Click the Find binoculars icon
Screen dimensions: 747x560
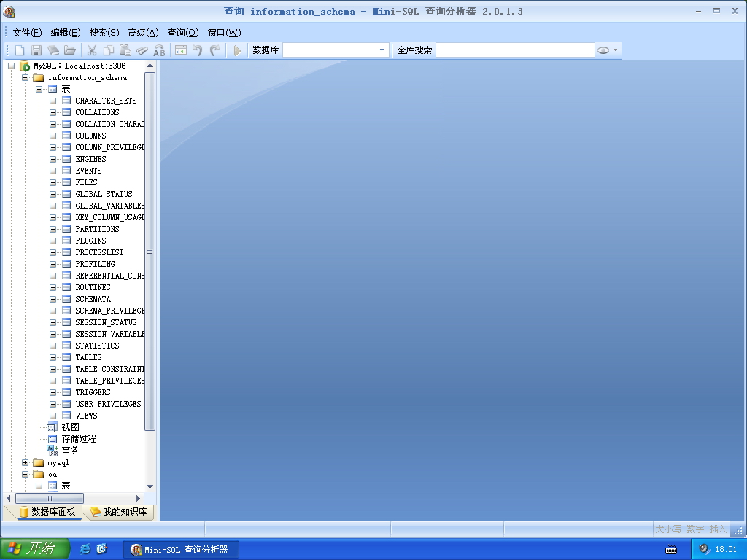tap(142, 50)
